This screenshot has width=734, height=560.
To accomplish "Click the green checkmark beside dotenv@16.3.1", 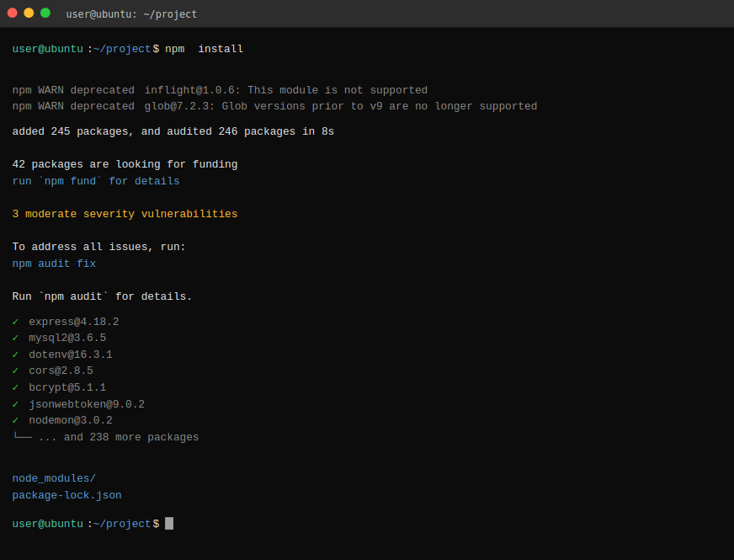I will 15,355.
